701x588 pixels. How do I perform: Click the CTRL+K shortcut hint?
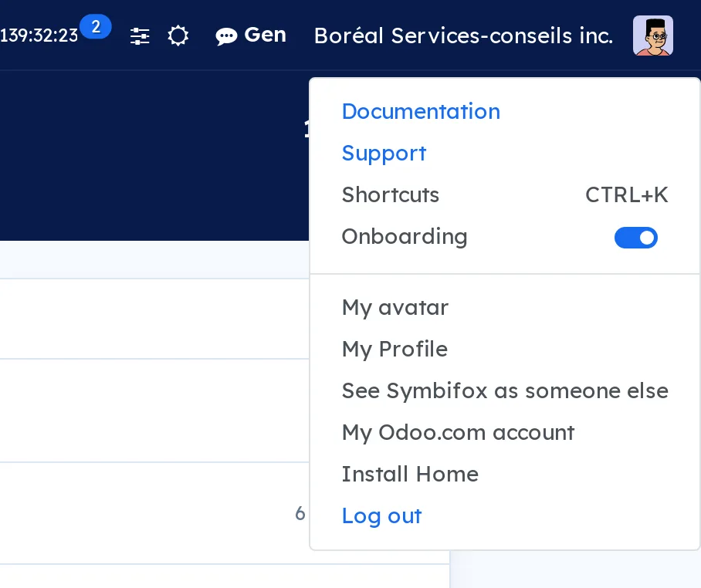pos(627,194)
